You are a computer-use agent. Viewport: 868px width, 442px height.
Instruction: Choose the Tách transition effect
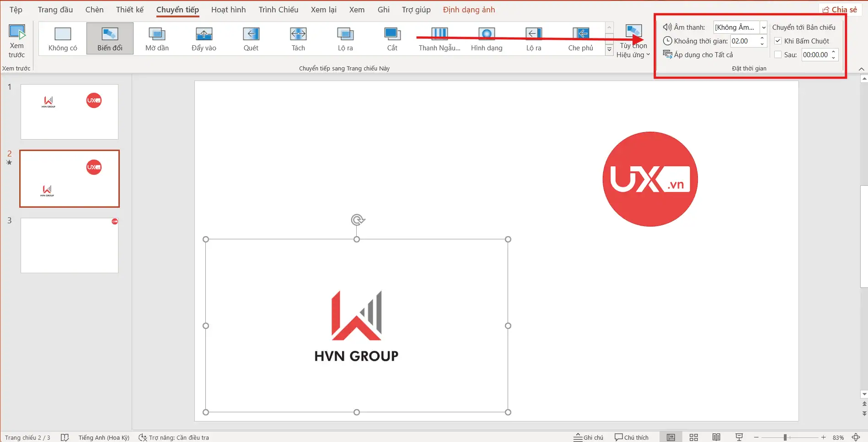click(298, 39)
